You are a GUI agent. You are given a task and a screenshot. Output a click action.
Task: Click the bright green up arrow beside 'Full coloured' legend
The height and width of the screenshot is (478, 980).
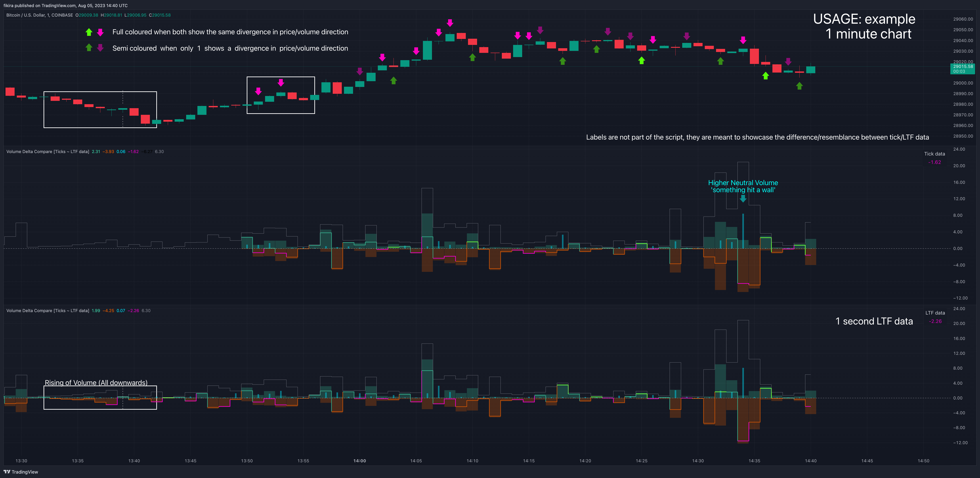pyautogui.click(x=89, y=32)
